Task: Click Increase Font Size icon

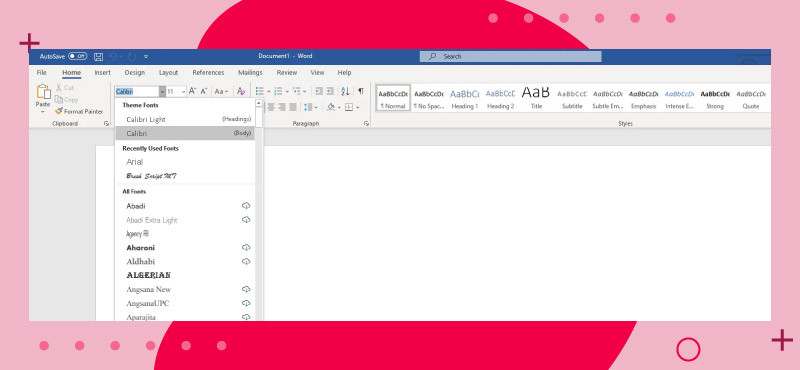Action: coord(192,91)
